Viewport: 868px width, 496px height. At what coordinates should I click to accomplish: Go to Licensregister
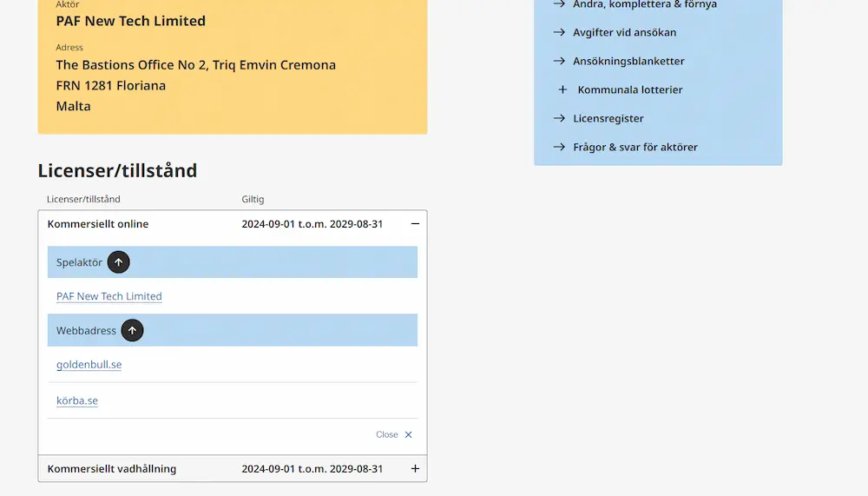(x=608, y=119)
